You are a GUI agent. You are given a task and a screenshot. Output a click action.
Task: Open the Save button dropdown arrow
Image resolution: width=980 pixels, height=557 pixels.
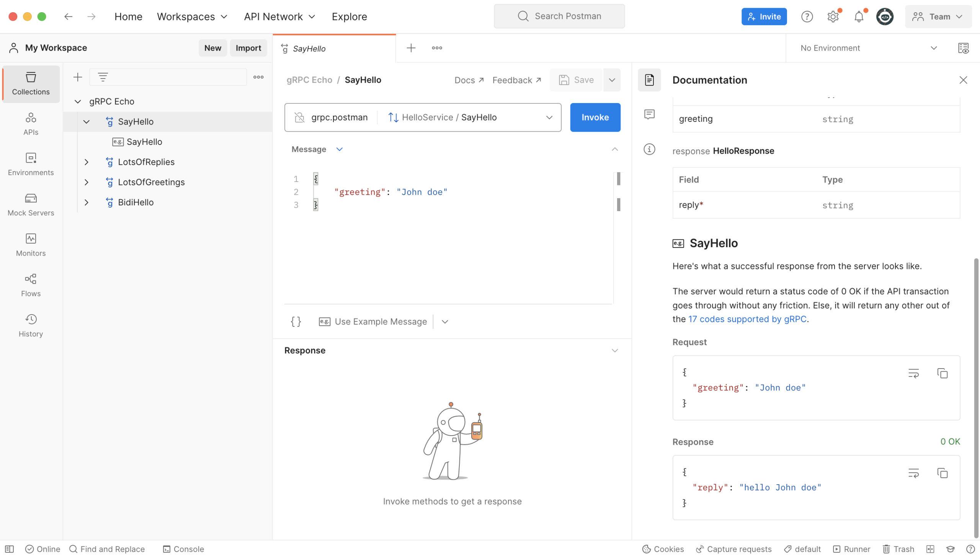(611, 79)
